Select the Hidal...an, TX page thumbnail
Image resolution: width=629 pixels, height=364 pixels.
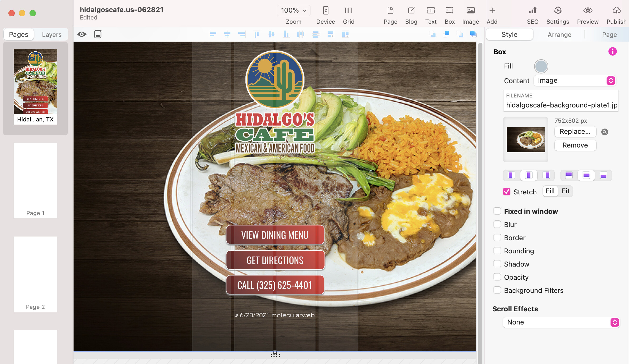(35, 87)
